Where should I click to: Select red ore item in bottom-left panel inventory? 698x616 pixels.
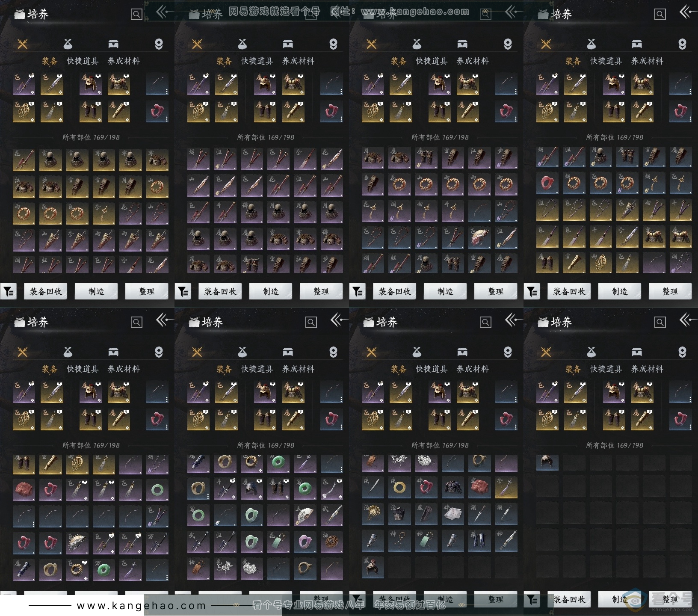click(x=24, y=490)
